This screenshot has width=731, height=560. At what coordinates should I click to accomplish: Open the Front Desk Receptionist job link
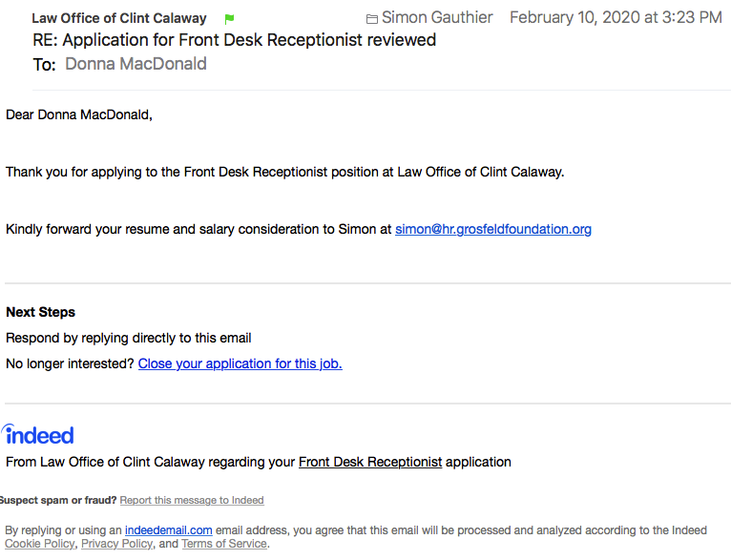370,462
